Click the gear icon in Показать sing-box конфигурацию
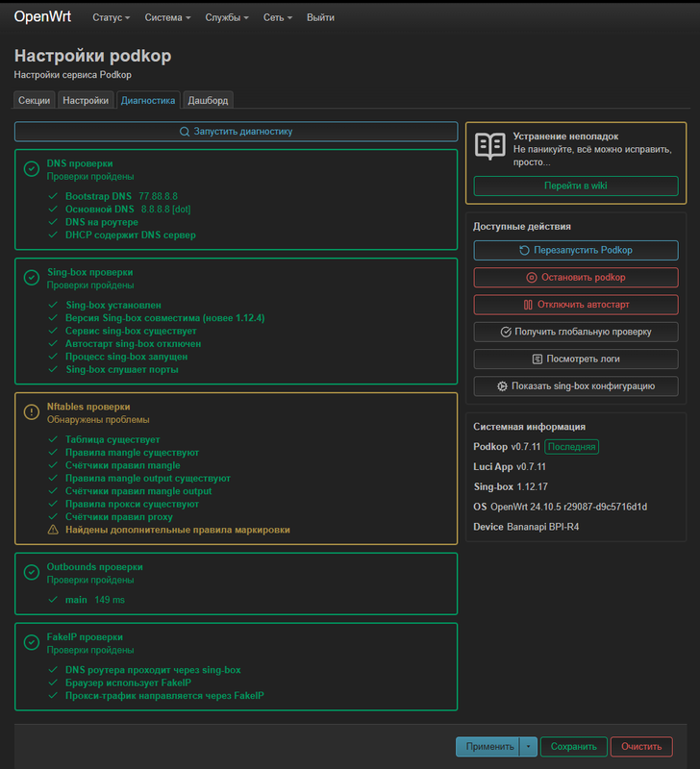700x769 pixels. point(502,386)
